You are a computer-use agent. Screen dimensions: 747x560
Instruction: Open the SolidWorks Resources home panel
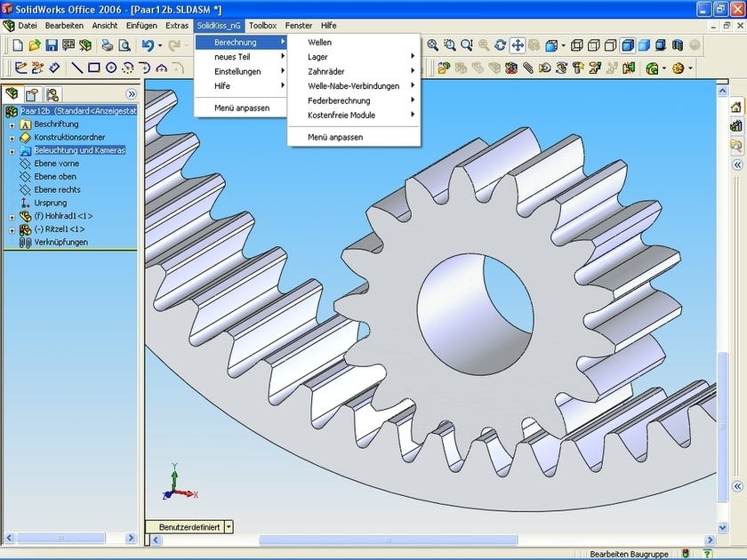click(735, 107)
